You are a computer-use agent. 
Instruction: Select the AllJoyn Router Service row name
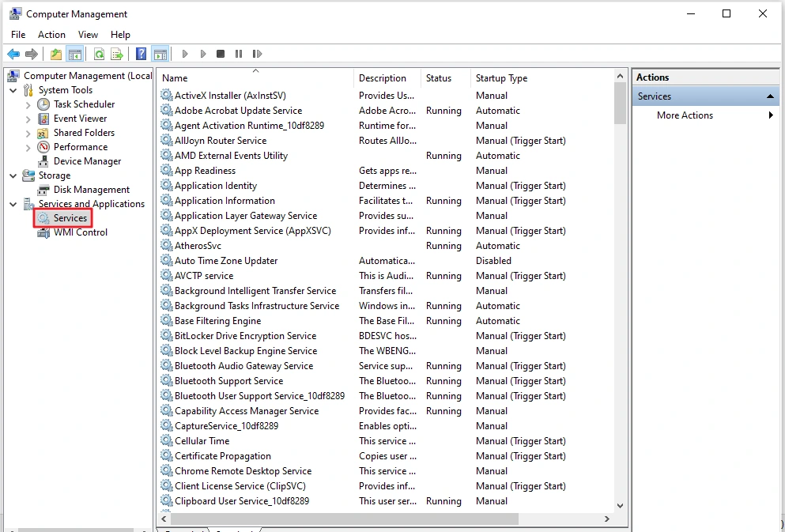click(x=221, y=141)
